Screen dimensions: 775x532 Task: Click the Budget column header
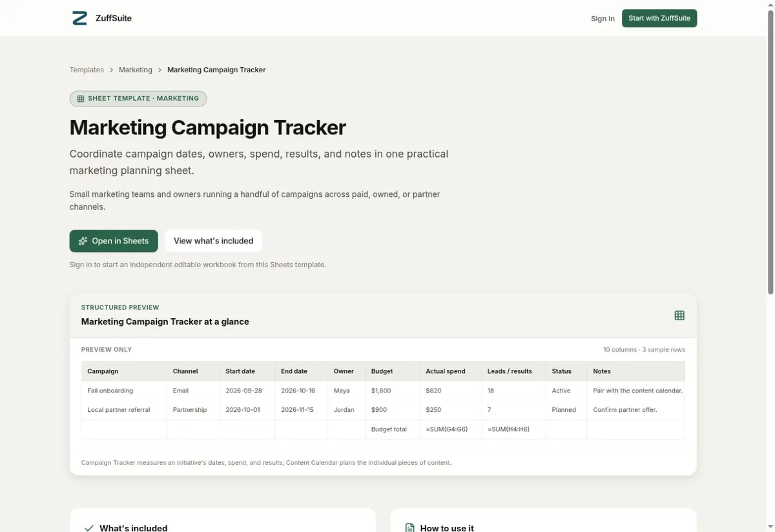[393, 371]
